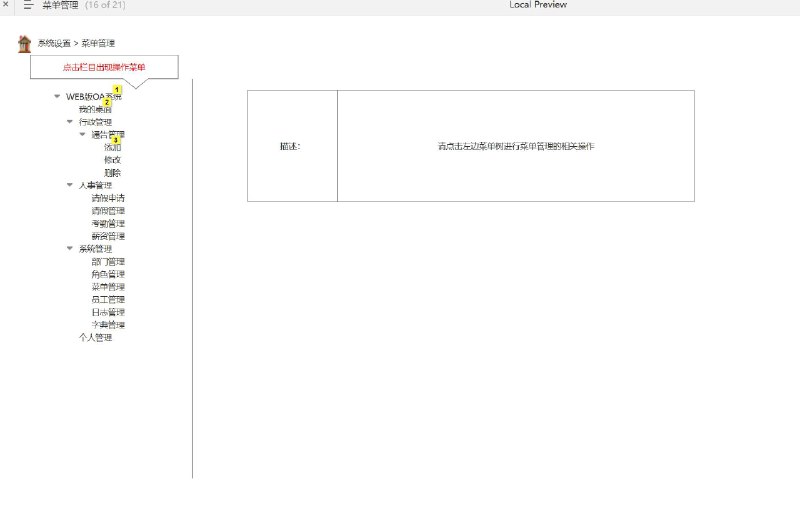Image resolution: width=800 pixels, height=526 pixels.
Task: Click the 请点击左边菜单树 description text
Action: click(x=516, y=146)
